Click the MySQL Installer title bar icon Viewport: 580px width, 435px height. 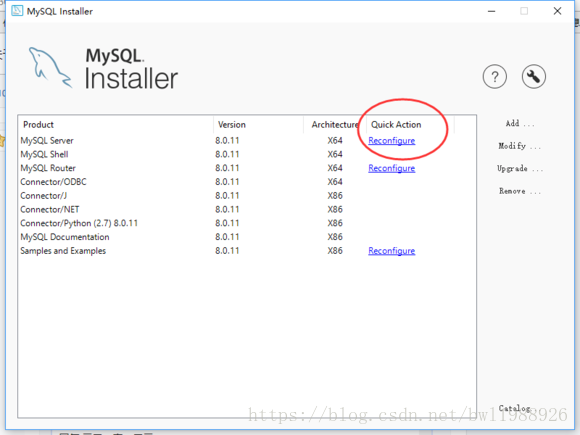pos(17,11)
